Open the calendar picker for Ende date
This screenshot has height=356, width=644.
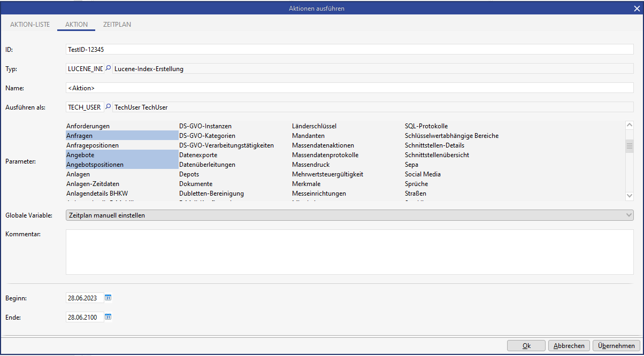pyautogui.click(x=108, y=317)
